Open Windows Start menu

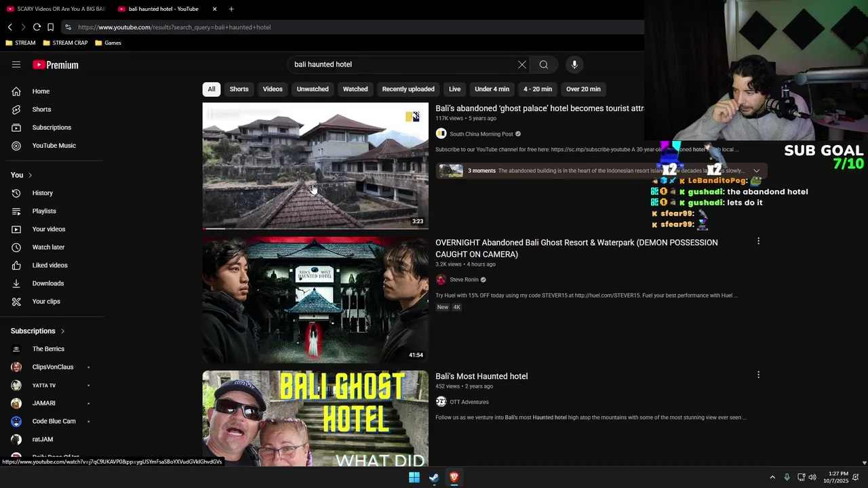(414, 477)
